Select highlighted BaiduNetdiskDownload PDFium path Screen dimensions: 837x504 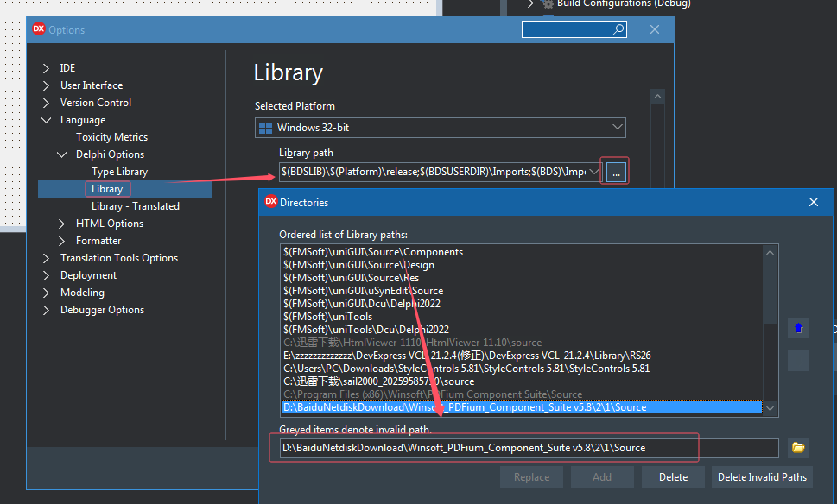point(522,407)
